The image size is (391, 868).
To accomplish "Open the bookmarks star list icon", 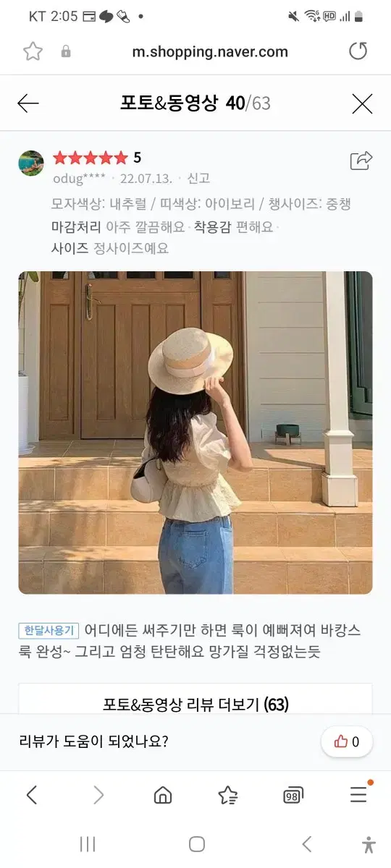I will [x=228, y=796].
